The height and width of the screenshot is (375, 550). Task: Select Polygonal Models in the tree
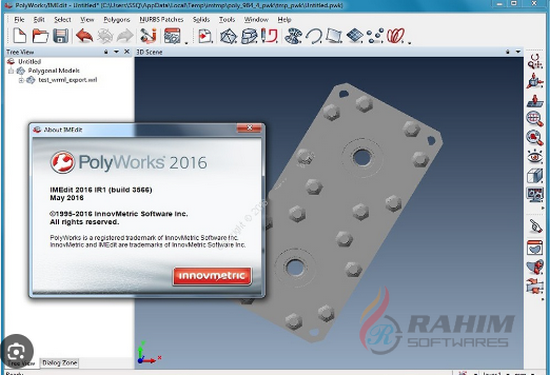[x=54, y=71]
